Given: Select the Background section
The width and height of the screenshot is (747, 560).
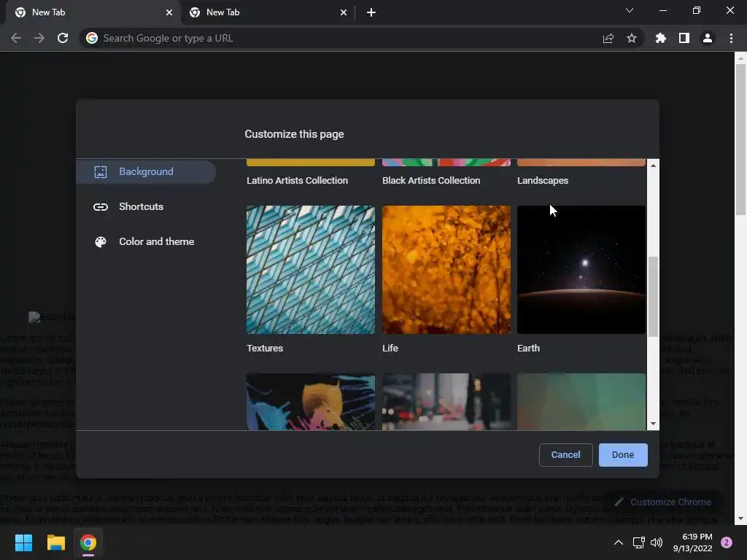Looking at the screenshot, I should (x=146, y=172).
